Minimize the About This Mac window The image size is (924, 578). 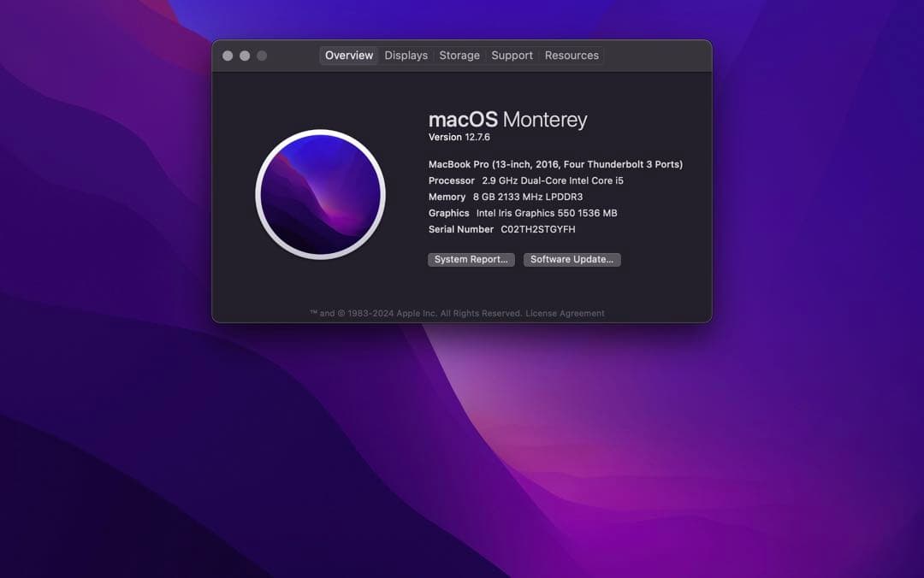(x=245, y=55)
